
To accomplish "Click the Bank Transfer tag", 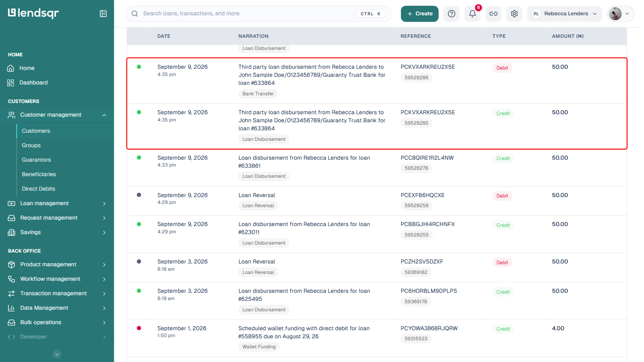I will click(258, 94).
